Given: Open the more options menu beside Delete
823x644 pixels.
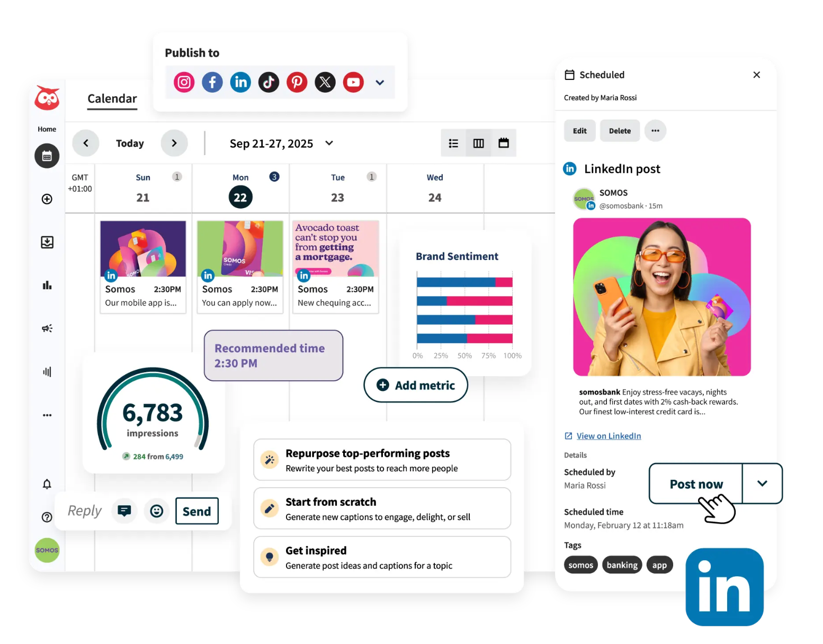Looking at the screenshot, I should click(655, 131).
